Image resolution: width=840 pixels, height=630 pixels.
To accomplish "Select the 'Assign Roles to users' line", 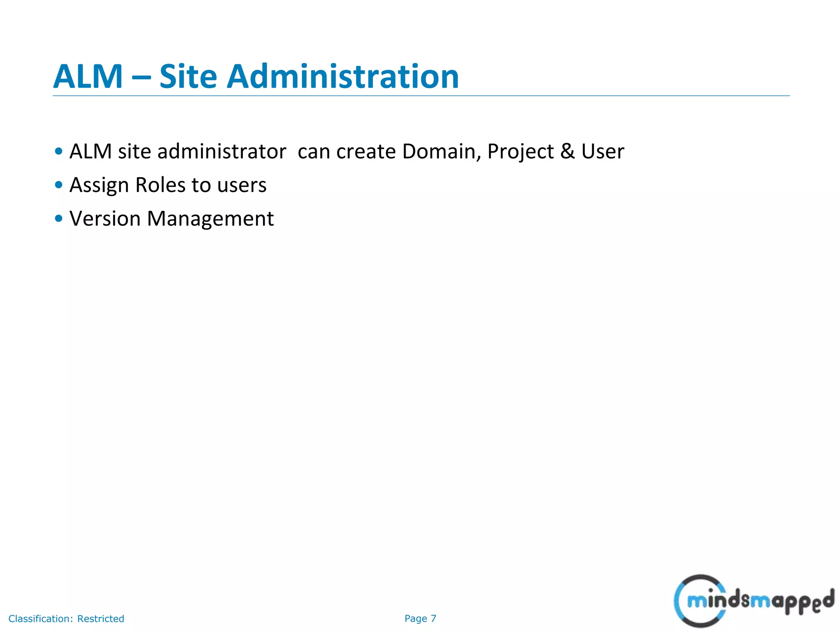I will (168, 185).
